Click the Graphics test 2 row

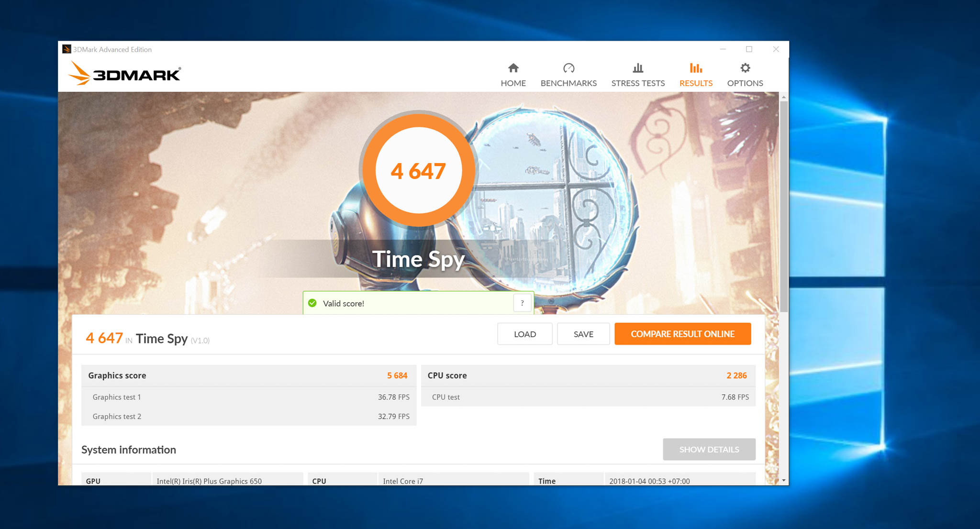[249, 416]
